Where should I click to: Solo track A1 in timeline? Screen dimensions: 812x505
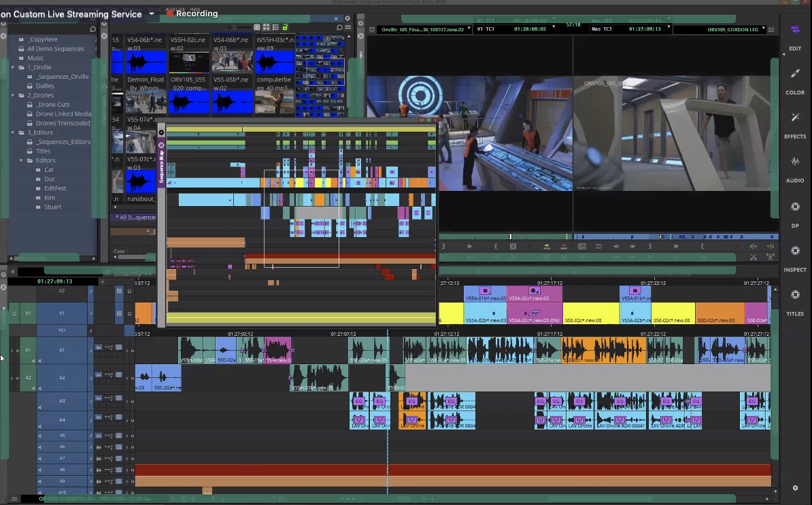[127, 351]
